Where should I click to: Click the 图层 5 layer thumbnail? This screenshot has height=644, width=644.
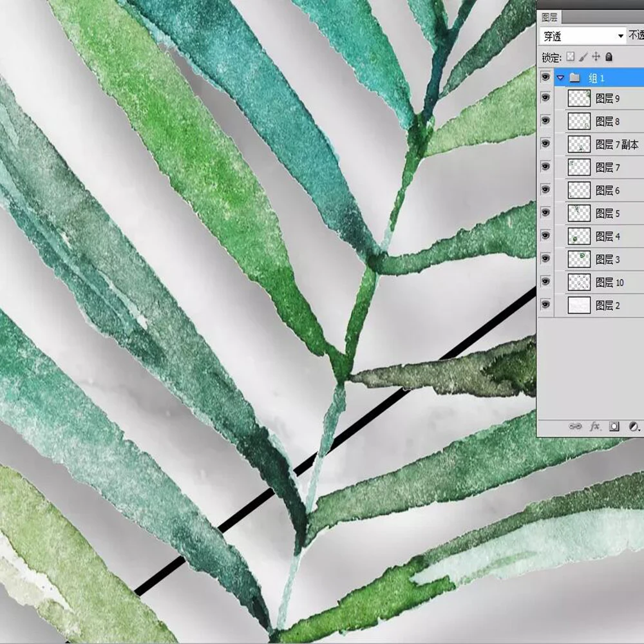[x=579, y=213]
